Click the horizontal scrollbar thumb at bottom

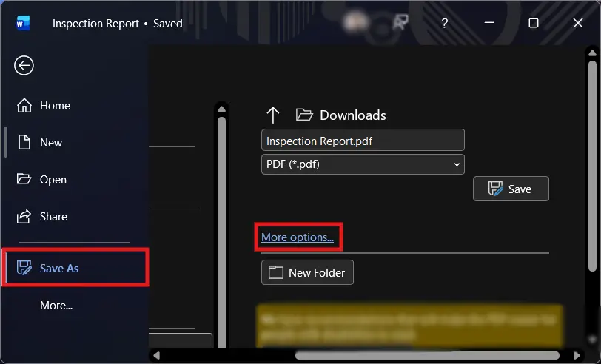(427, 356)
